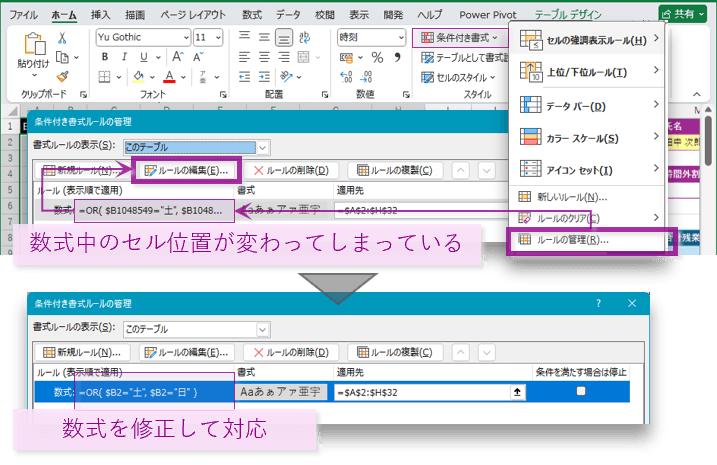Open カラー スケール submenu
This screenshot has height=465, width=717.
pyautogui.click(x=587, y=138)
